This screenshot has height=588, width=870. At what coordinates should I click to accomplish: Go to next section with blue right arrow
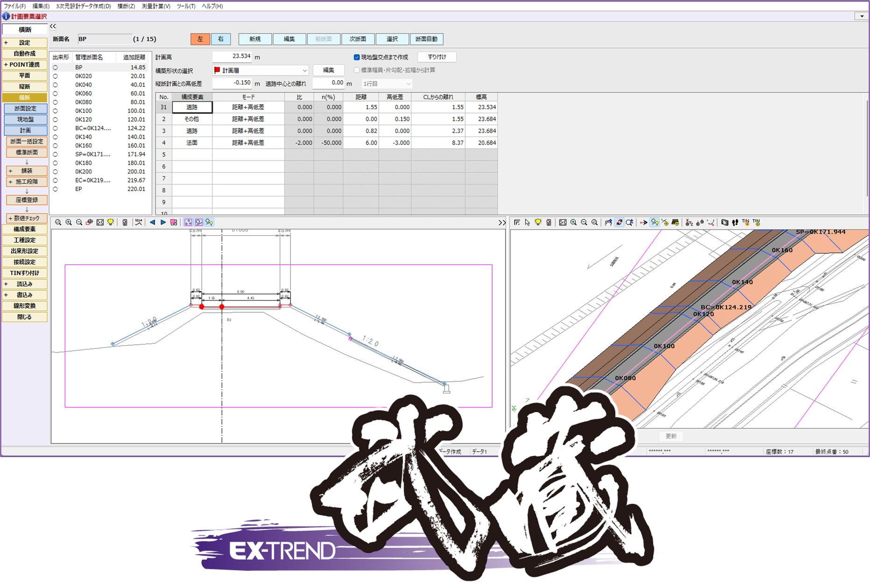(163, 223)
